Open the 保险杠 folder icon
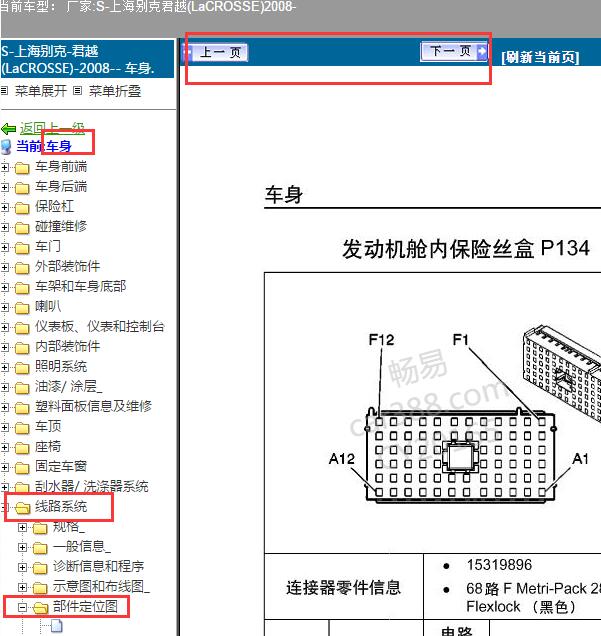This screenshot has height=636, width=601. pos(22,208)
